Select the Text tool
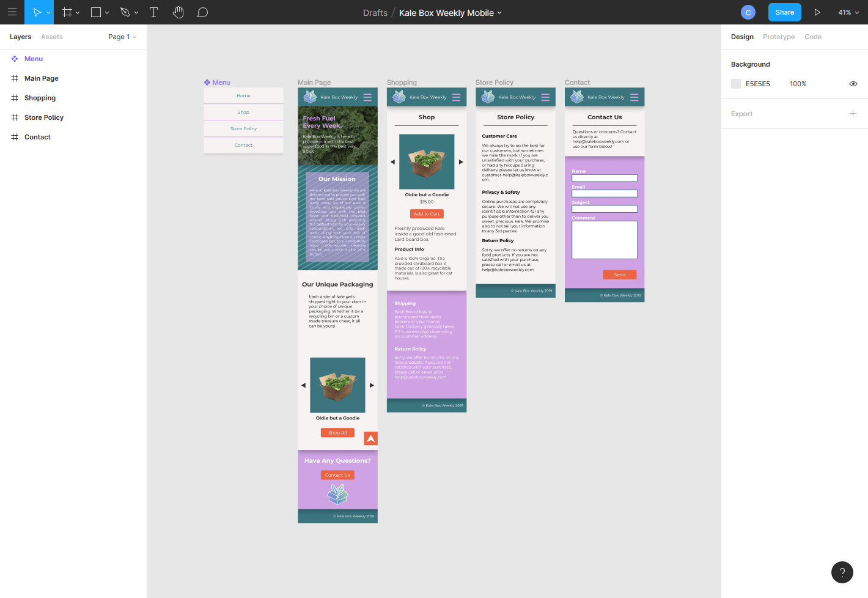The height and width of the screenshot is (598, 868). [x=153, y=12]
